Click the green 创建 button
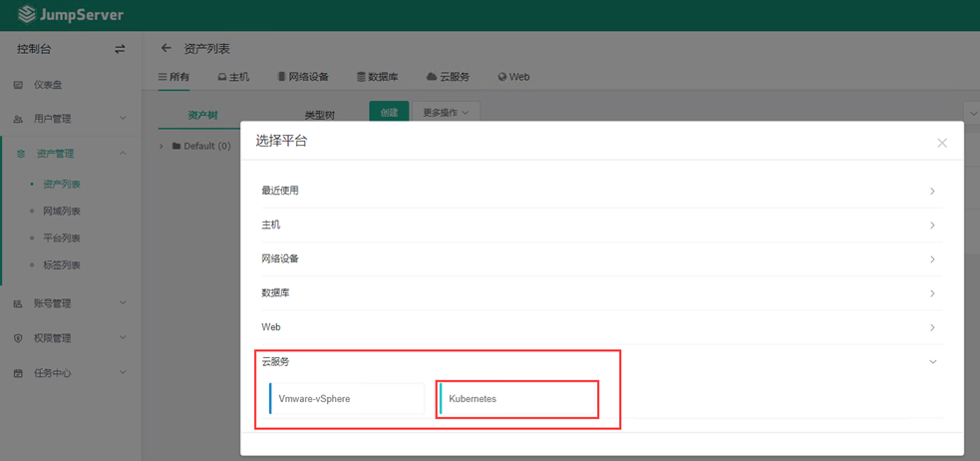Screen dimensions: 980x461 coord(389,113)
